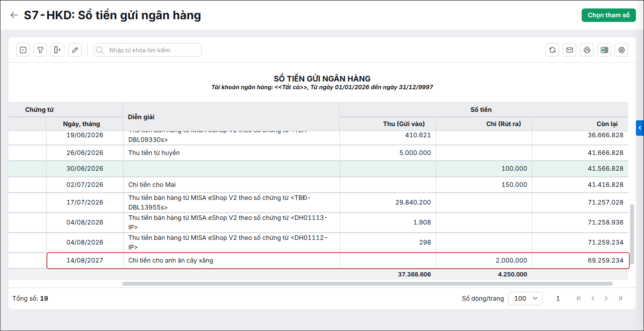The width and height of the screenshot is (644, 331).
Task: Click the description Thu tiền từ huyện
Action: tap(154, 153)
